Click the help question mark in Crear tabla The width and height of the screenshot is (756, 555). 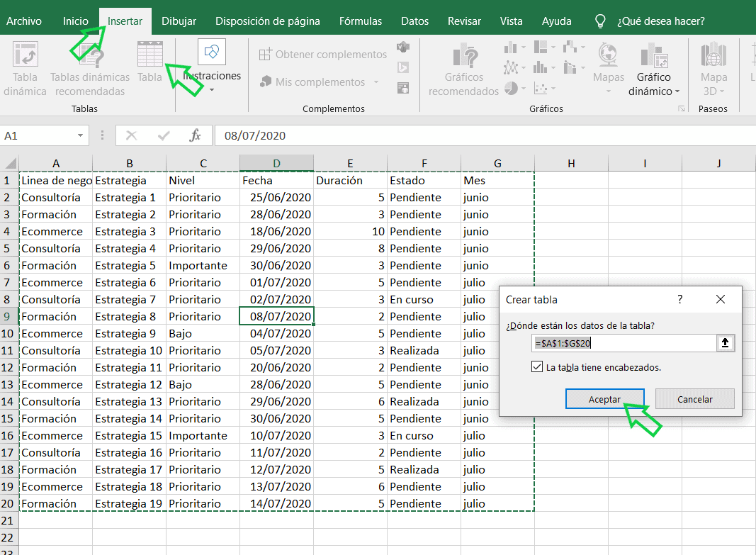[x=679, y=299]
